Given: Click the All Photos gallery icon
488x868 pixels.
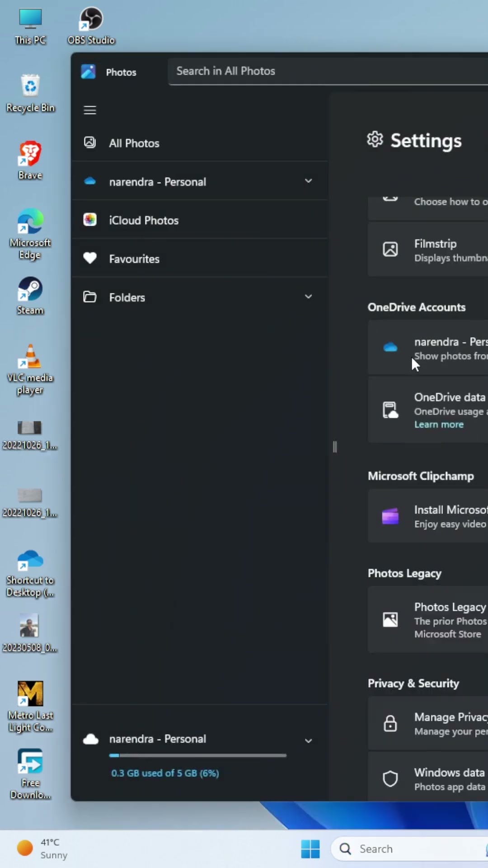Looking at the screenshot, I should point(90,142).
